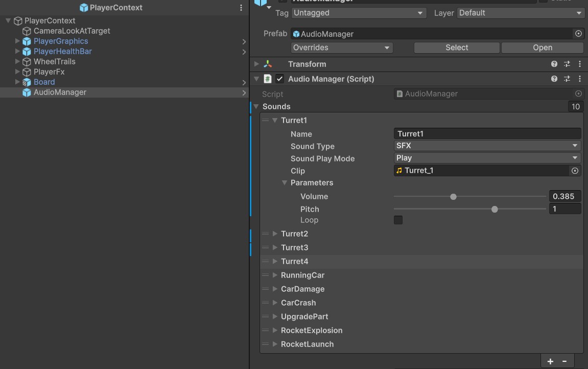The image size is (588, 369).
Task: Expand the Turret2 sound entry
Action: [x=275, y=234]
